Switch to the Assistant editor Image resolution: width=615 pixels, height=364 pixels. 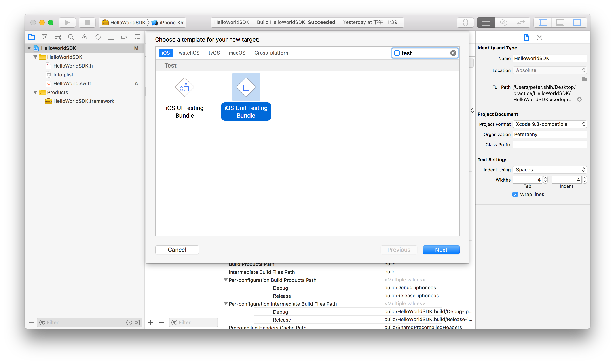coord(503,23)
